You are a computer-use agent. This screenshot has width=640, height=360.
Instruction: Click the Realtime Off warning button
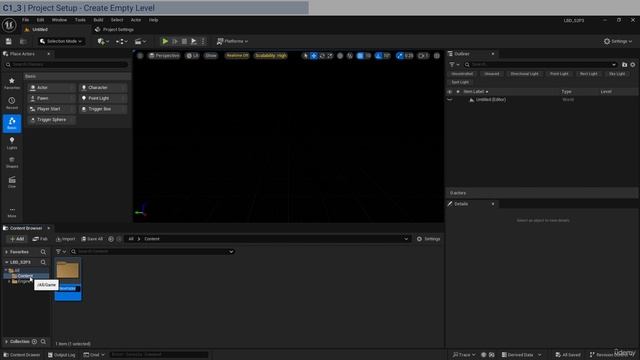point(237,56)
